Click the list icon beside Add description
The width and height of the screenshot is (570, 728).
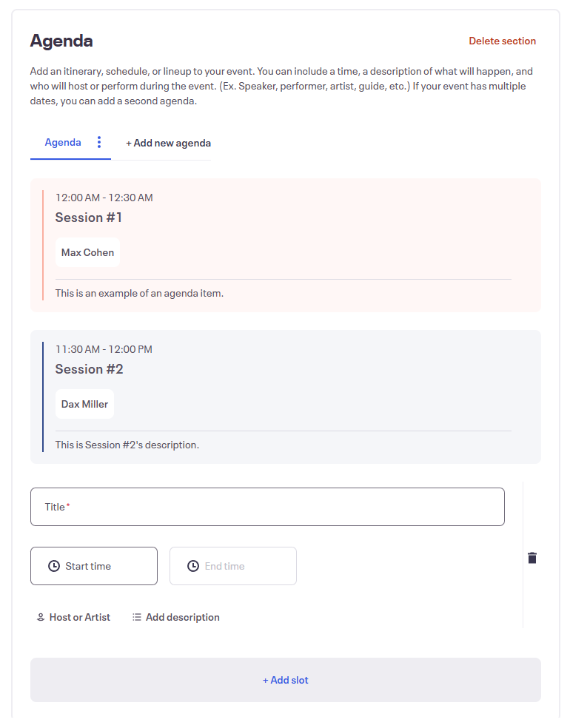pyautogui.click(x=137, y=616)
